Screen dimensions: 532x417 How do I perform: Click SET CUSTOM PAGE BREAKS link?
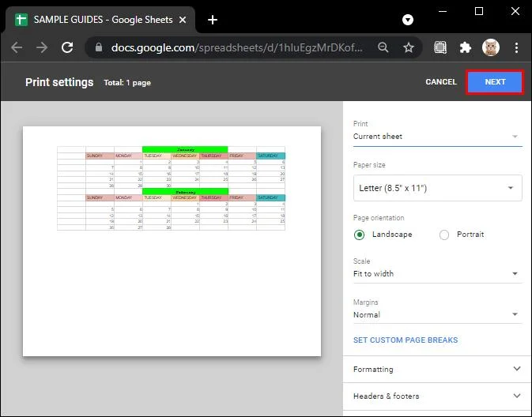tap(406, 340)
